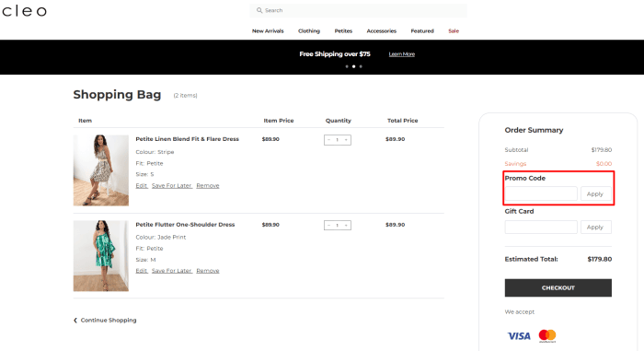Screen dimensions: 644x351
Task: Click the VISA payment icon
Action: 519,336
